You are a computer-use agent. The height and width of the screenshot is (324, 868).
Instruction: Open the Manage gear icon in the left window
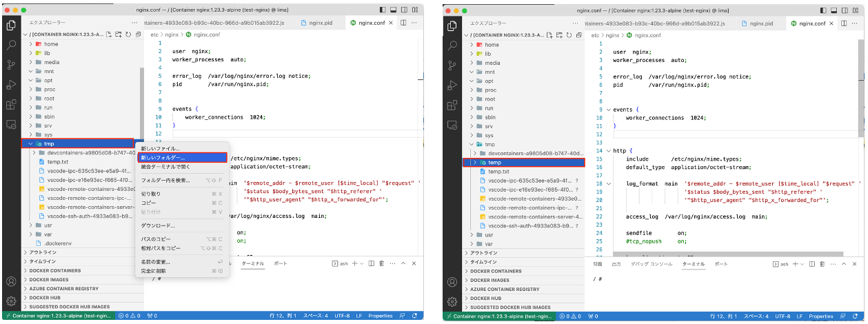[11, 301]
